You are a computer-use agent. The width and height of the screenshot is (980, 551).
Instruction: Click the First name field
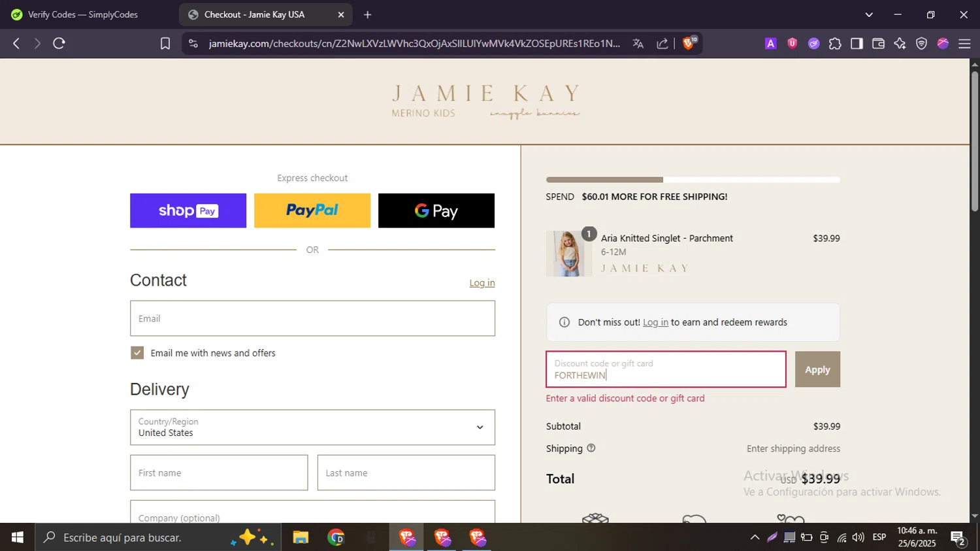point(219,473)
